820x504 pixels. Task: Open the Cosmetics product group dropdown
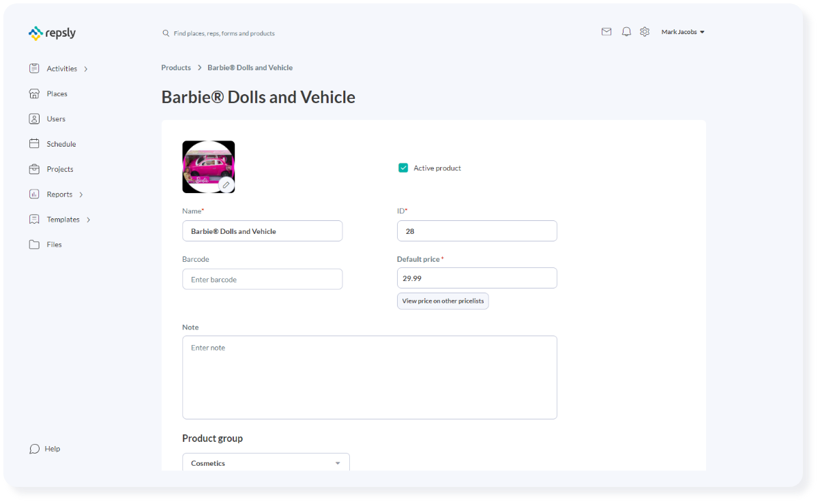[x=266, y=462]
